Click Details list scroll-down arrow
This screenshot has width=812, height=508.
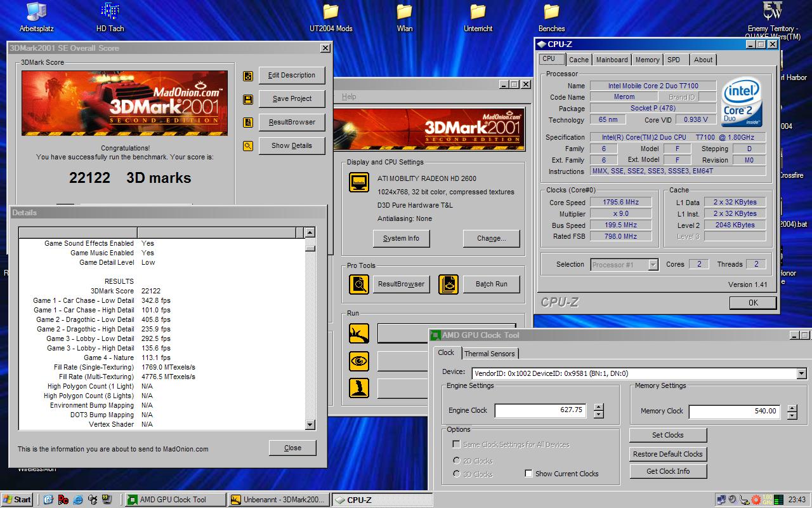[x=310, y=425]
